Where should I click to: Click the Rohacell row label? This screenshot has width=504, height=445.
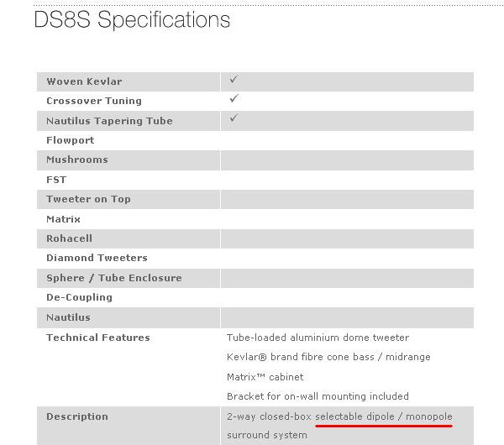pyautogui.click(x=69, y=238)
